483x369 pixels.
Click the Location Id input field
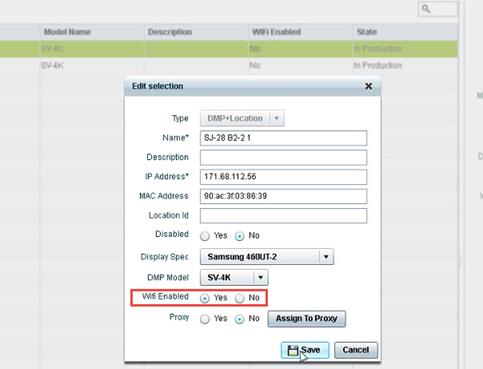(283, 216)
